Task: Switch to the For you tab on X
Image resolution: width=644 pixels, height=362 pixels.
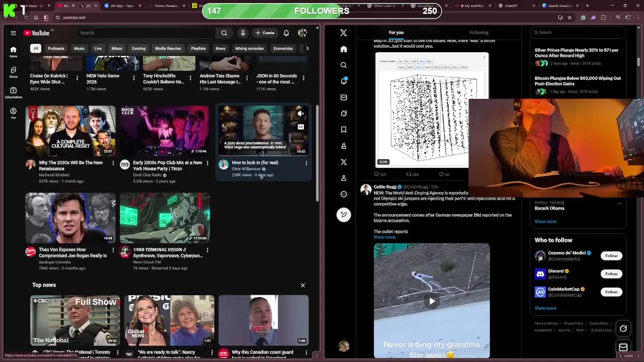Action: [396, 33]
